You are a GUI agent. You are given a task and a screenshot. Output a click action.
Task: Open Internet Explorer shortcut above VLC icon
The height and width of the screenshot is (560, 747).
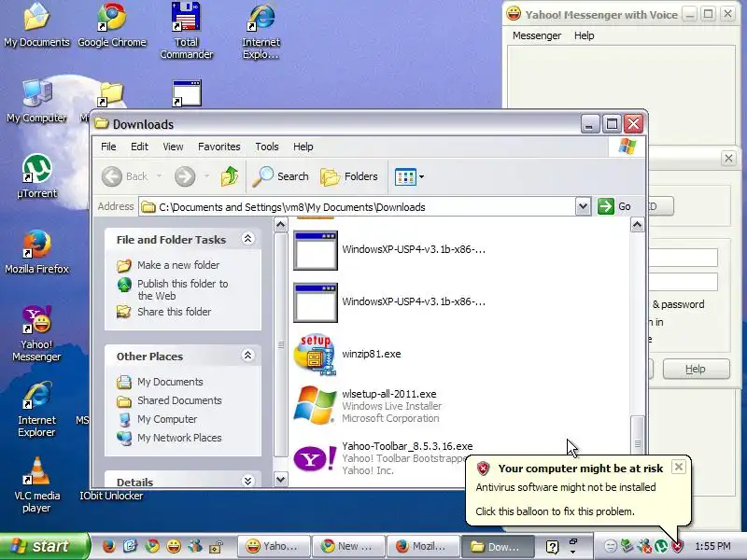tap(36, 409)
